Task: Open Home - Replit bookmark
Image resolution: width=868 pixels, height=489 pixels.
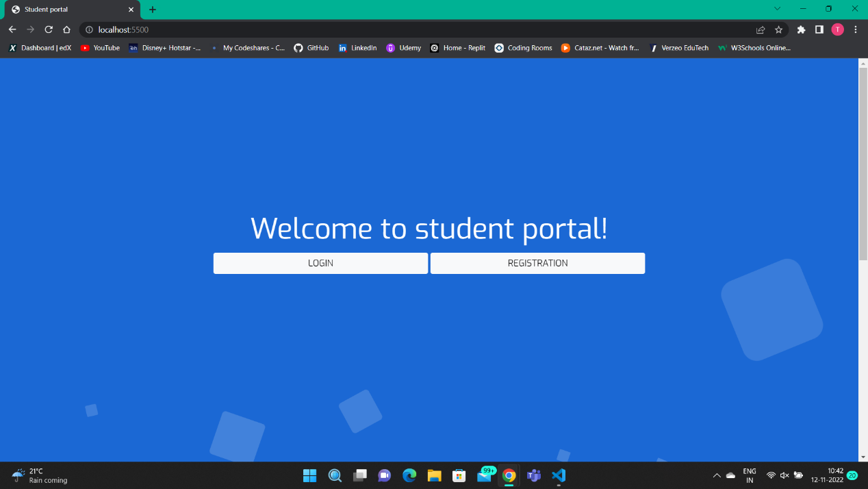Action: pos(458,48)
